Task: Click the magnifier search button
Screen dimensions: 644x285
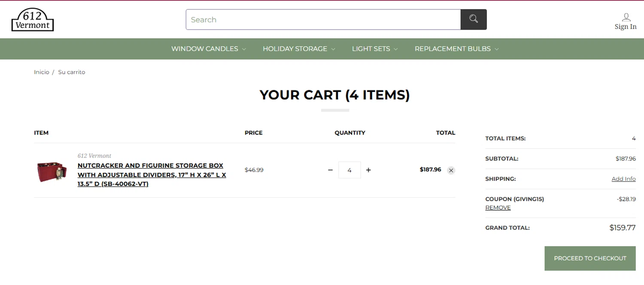Action: click(474, 19)
